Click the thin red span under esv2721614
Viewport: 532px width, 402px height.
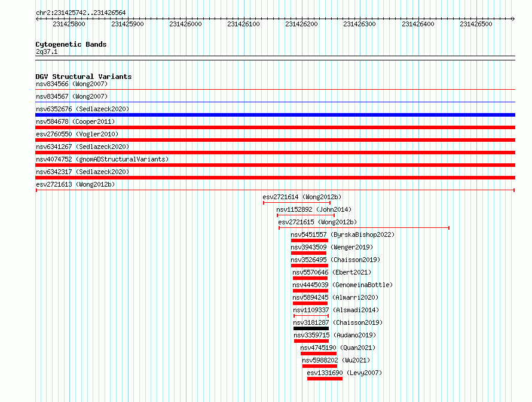coord(297,203)
